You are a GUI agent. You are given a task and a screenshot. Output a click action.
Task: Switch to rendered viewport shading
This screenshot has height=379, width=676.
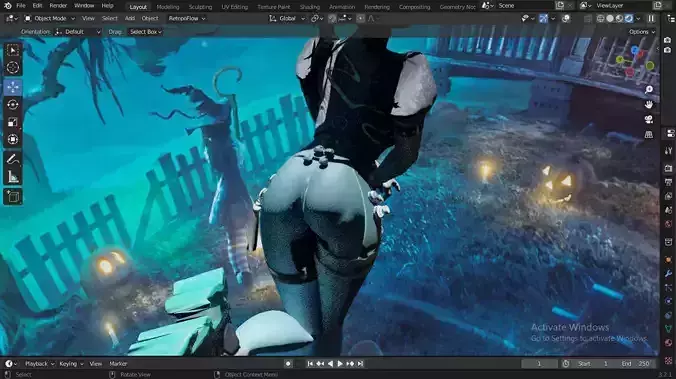(x=629, y=19)
